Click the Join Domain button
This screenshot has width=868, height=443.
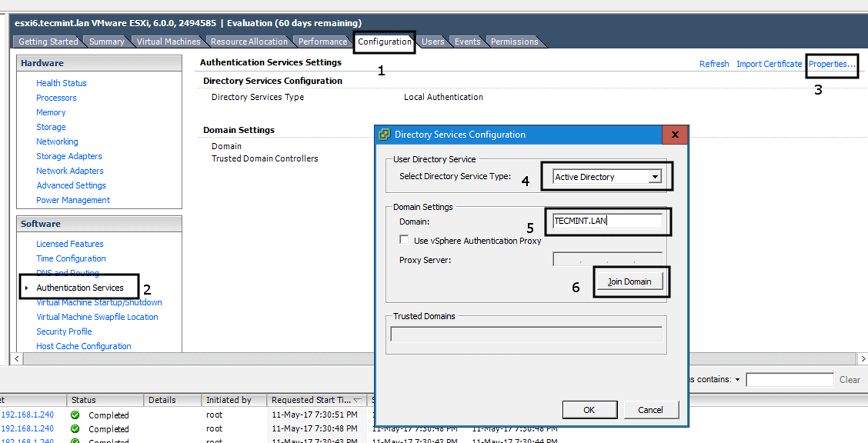coord(629,281)
